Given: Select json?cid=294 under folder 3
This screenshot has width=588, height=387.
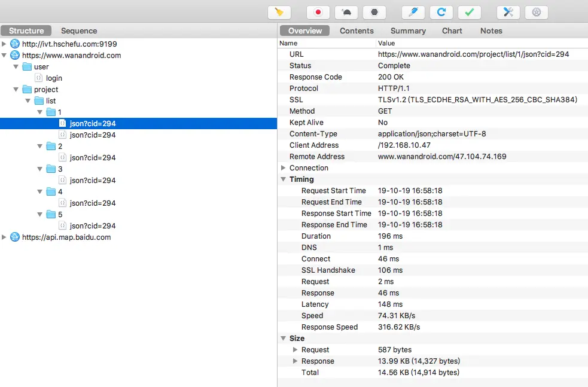Looking at the screenshot, I should 93,181.
